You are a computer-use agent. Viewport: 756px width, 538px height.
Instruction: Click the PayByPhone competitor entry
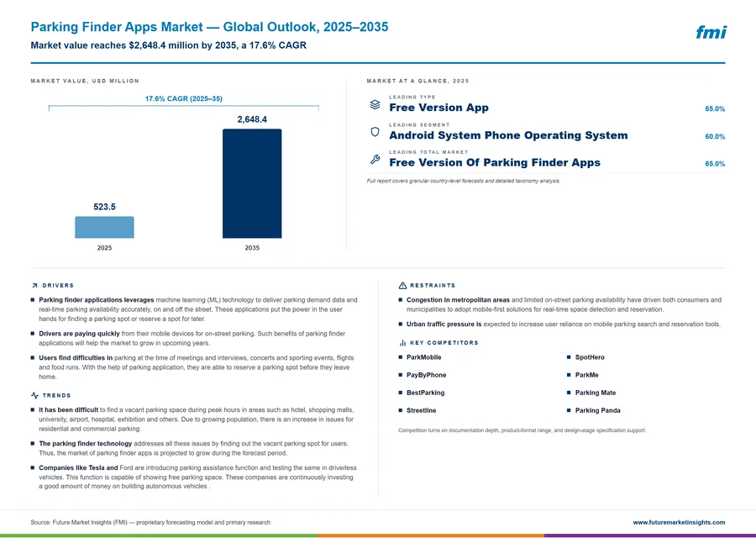426,375
